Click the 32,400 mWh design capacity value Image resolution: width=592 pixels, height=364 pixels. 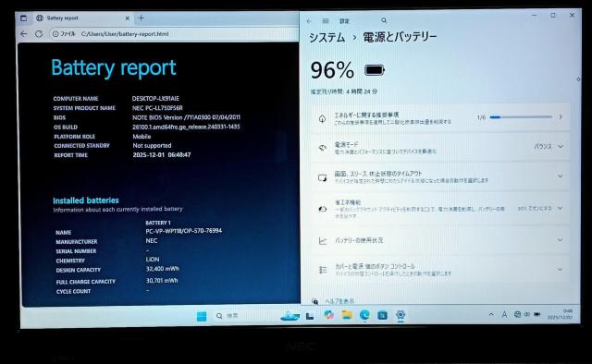click(x=163, y=269)
